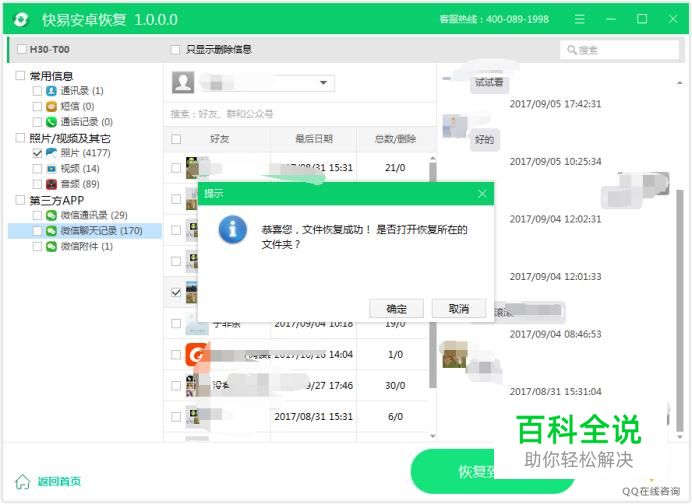The height and width of the screenshot is (504, 692).
Task: Check the 音频 (89) checkbox
Action: [x=37, y=184]
